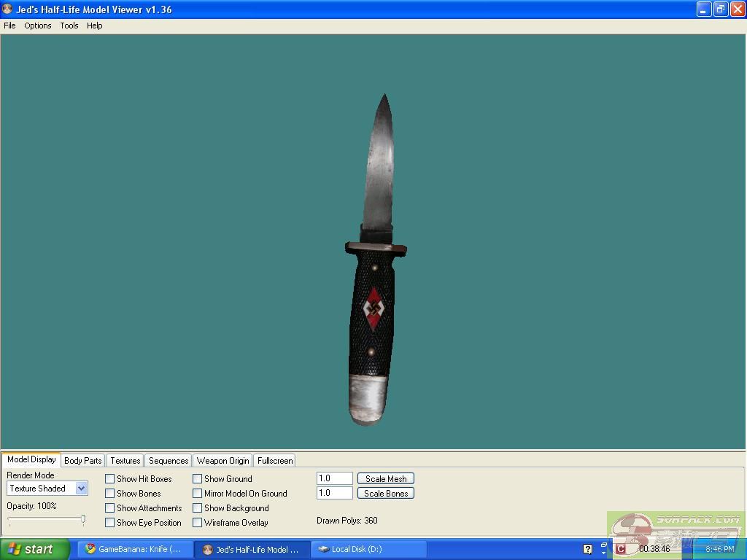The width and height of the screenshot is (747, 560).
Task: Switch to the Fullscreen tab
Action: point(275,461)
